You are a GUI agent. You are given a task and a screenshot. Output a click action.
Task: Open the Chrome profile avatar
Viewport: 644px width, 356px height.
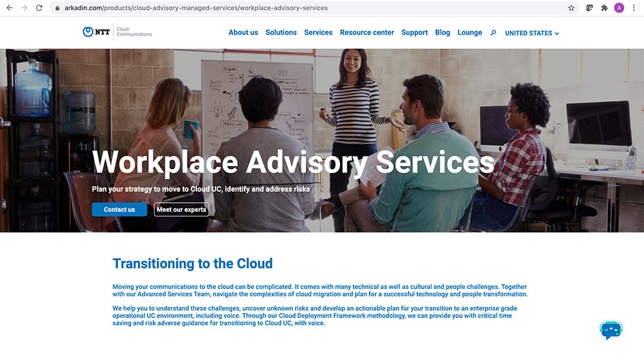(x=619, y=8)
